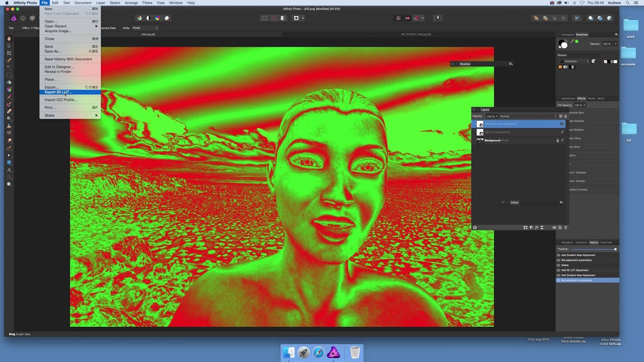Image resolution: width=644 pixels, height=362 pixels.
Task: Toggle visibility of Background layer
Action: tap(562, 140)
